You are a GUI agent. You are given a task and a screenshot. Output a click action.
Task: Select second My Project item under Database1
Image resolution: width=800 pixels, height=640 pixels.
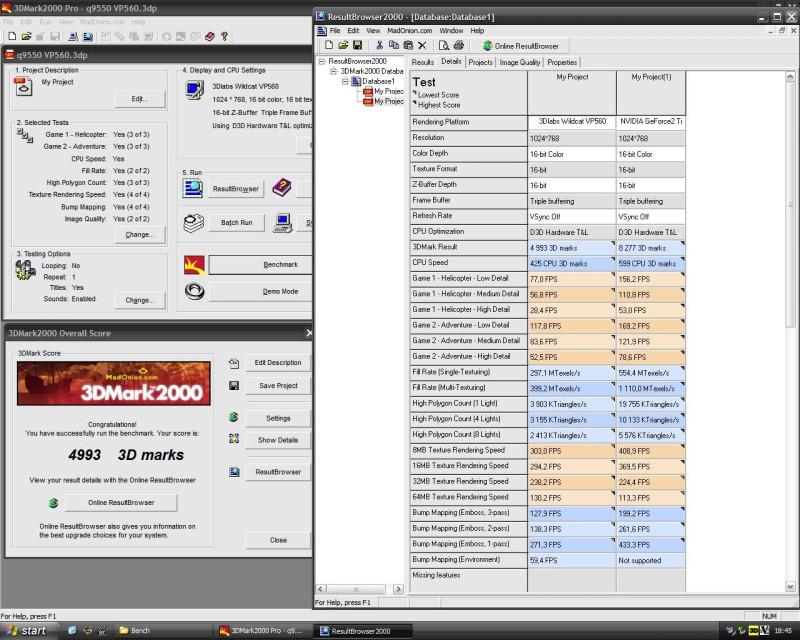click(x=383, y=102)
